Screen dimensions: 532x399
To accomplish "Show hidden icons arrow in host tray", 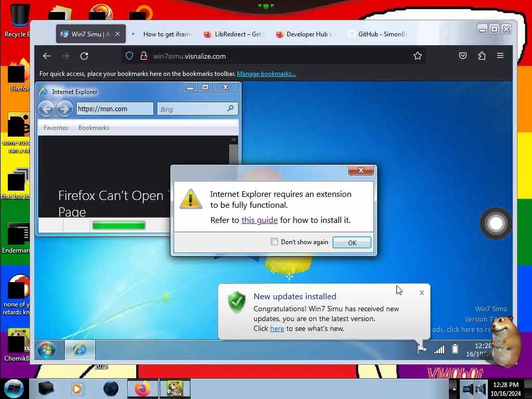I will coord(454,389).
